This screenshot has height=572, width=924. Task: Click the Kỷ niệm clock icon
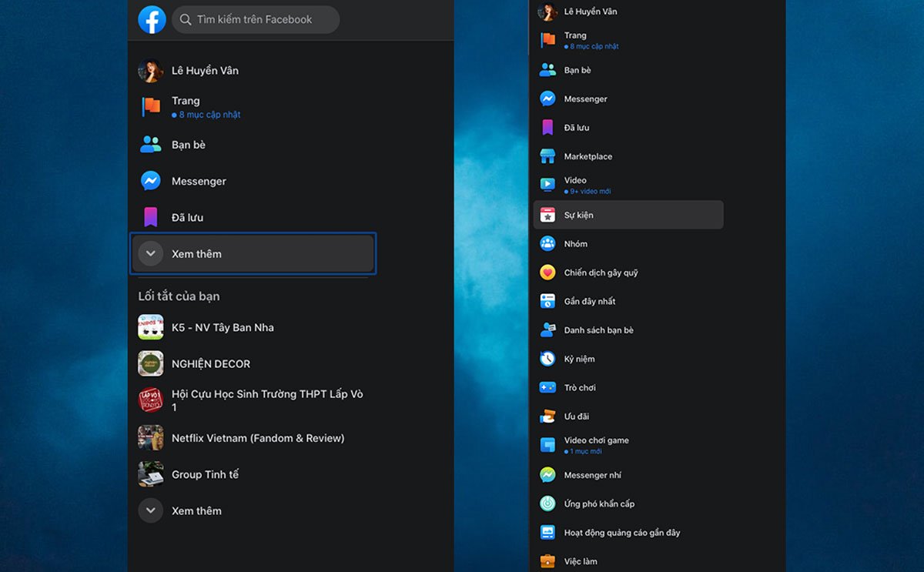[x=547, y=359]
